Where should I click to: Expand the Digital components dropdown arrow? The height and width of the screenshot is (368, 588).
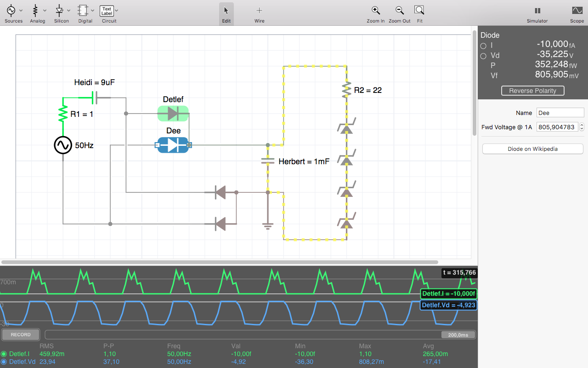[x=93, y=10]
